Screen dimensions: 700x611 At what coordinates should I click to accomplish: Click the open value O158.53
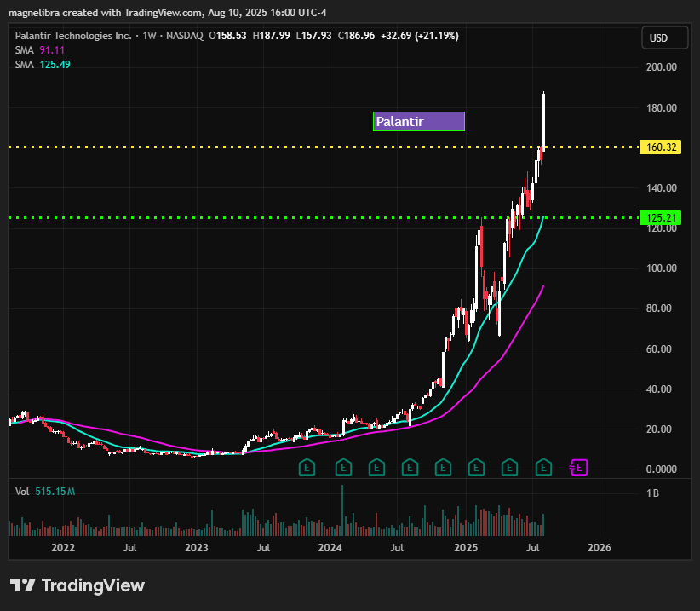(x=227, y=36)
